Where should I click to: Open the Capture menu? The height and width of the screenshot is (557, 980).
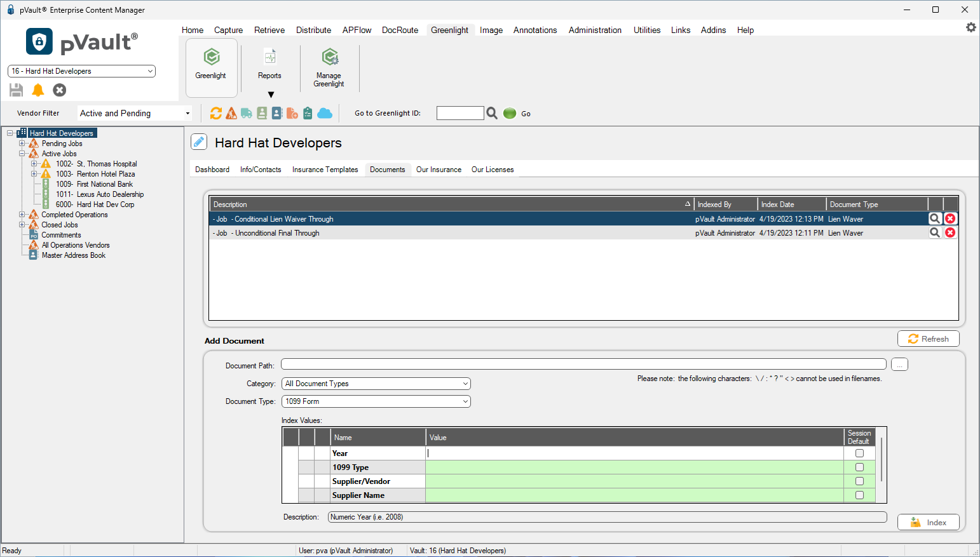(229, 30)
